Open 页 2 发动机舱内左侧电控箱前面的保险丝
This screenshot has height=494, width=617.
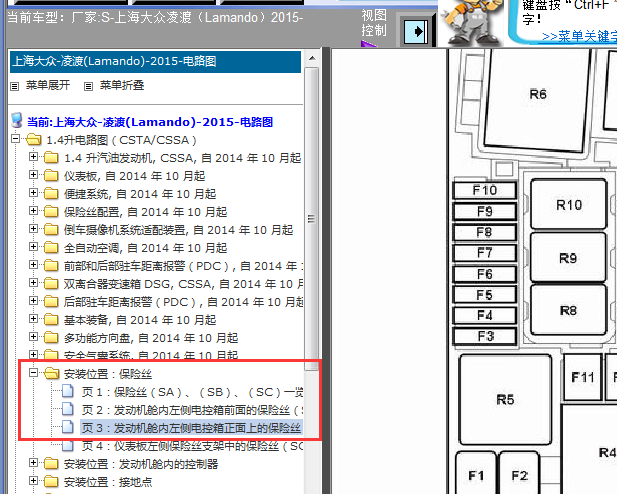click(192, 410)
